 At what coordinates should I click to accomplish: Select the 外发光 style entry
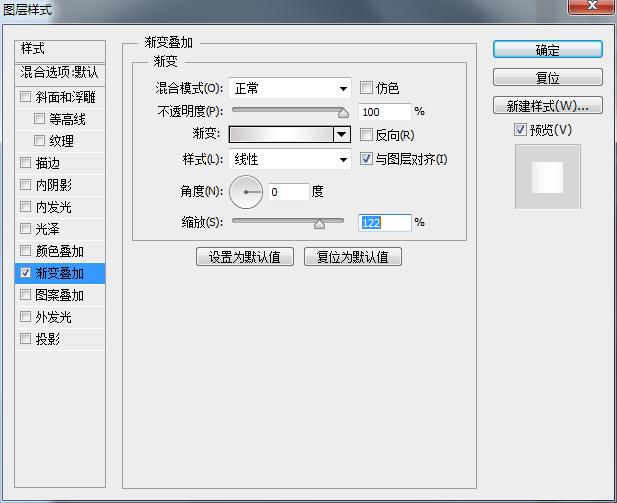tap(60, 317)
